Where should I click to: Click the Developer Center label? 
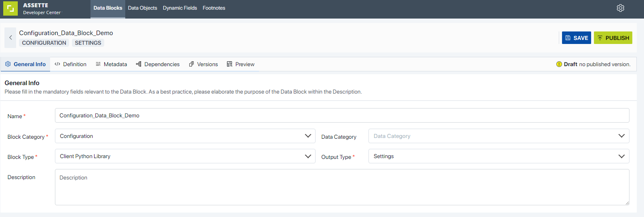click(42, 13)
